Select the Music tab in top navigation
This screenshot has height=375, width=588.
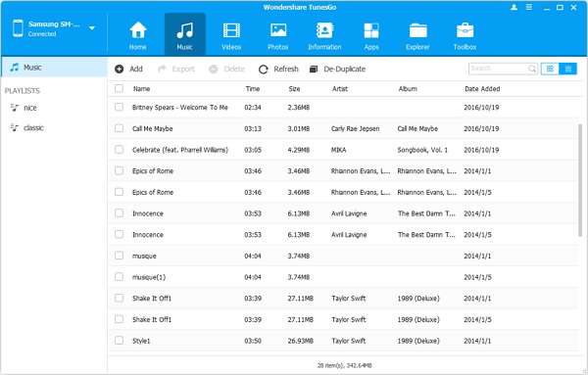185,34
